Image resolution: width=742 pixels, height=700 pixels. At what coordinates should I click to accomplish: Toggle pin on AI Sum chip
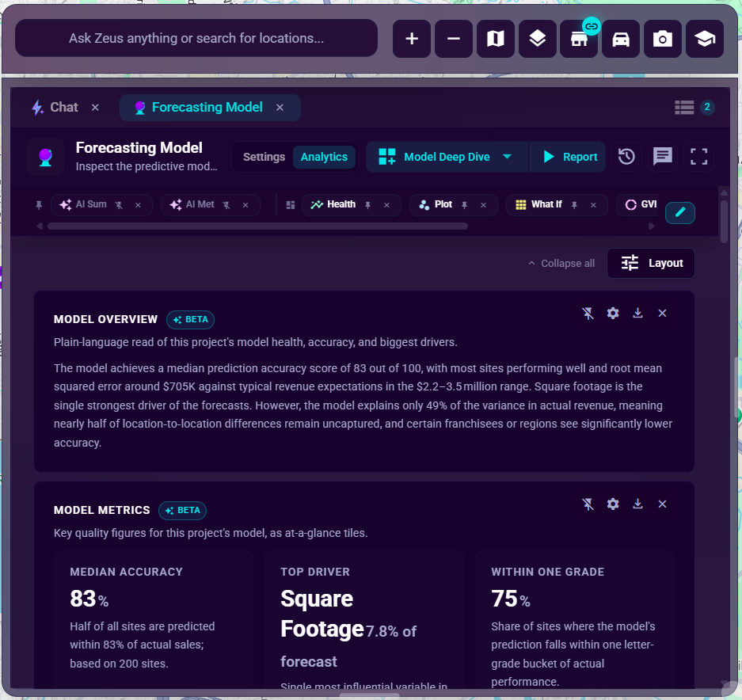coord(120,205)
